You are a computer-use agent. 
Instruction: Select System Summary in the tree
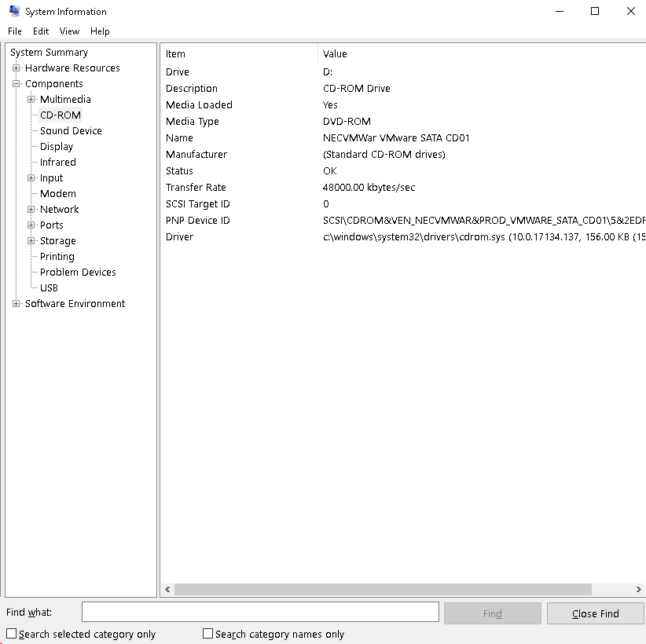(x=49, y=53)
